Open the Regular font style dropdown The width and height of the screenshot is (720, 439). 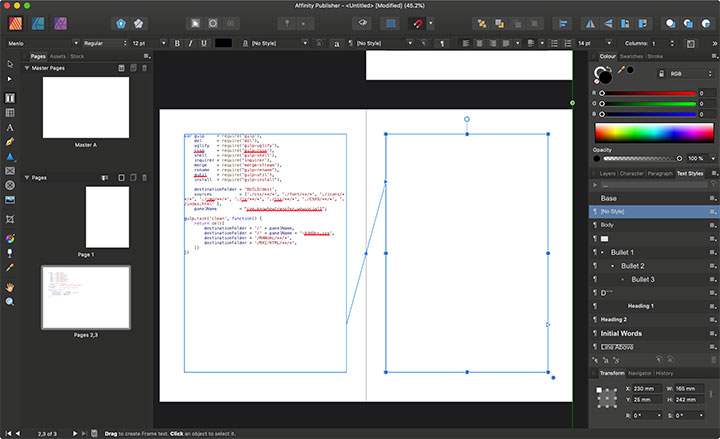(x=105, y=43)
